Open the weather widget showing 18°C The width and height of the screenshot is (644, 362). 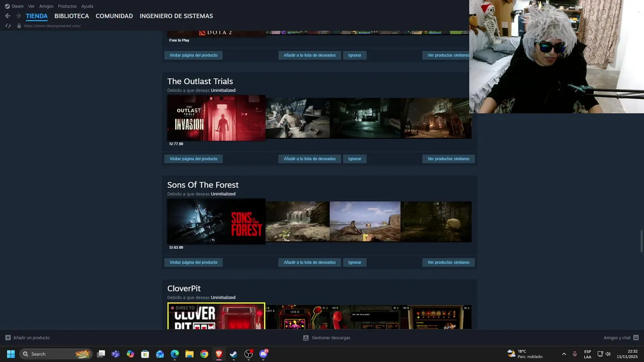[525, 354]
